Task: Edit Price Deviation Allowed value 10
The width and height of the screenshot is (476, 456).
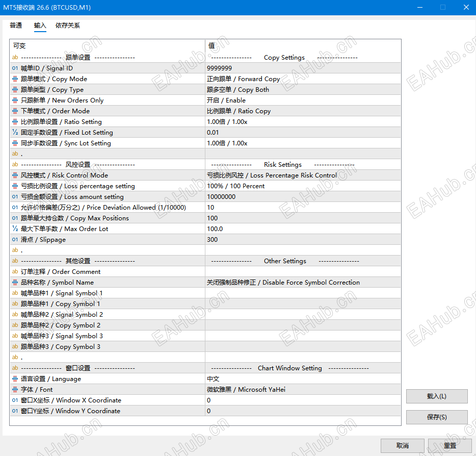Action: pyautogui.click(x=303, y=207)
